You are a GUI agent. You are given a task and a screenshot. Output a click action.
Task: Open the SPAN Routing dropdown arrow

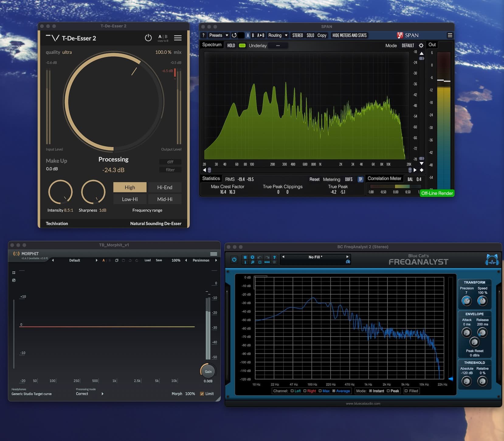[286, 35]
